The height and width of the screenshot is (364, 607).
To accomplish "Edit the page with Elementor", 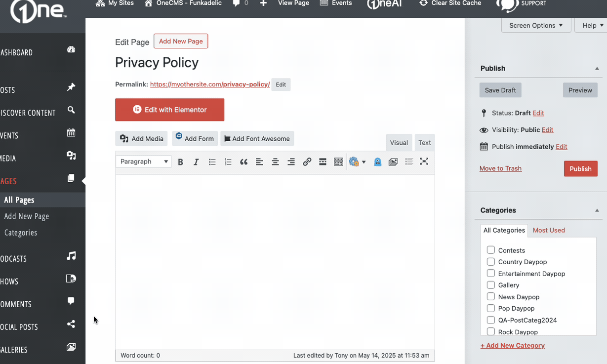I will point(169,110).
